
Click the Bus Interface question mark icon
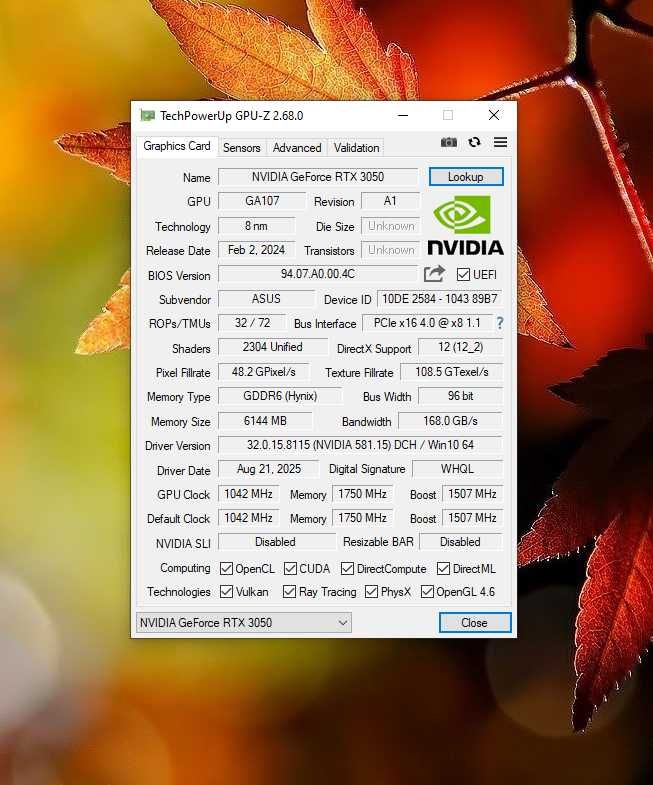pyautogui.click(x=499, y=323)
